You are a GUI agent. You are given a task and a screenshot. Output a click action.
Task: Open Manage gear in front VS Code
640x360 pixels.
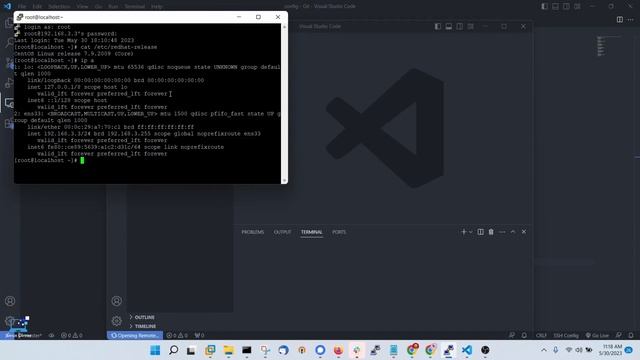click(x=117, y=321)
